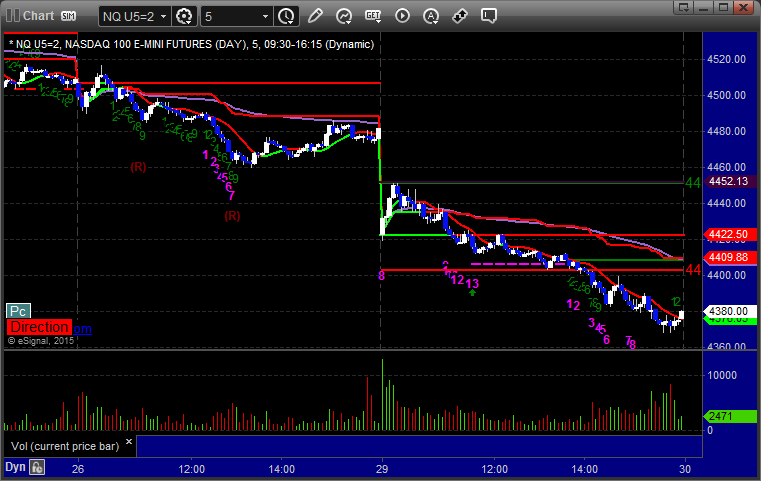Open the chat comment bubble icon
Viewport: 761px width, 481px height.
pyautogui.click(x=489, y=16)
